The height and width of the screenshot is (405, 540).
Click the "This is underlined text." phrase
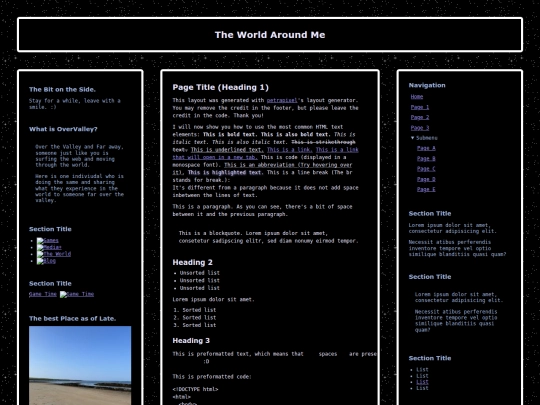(227, 149)
